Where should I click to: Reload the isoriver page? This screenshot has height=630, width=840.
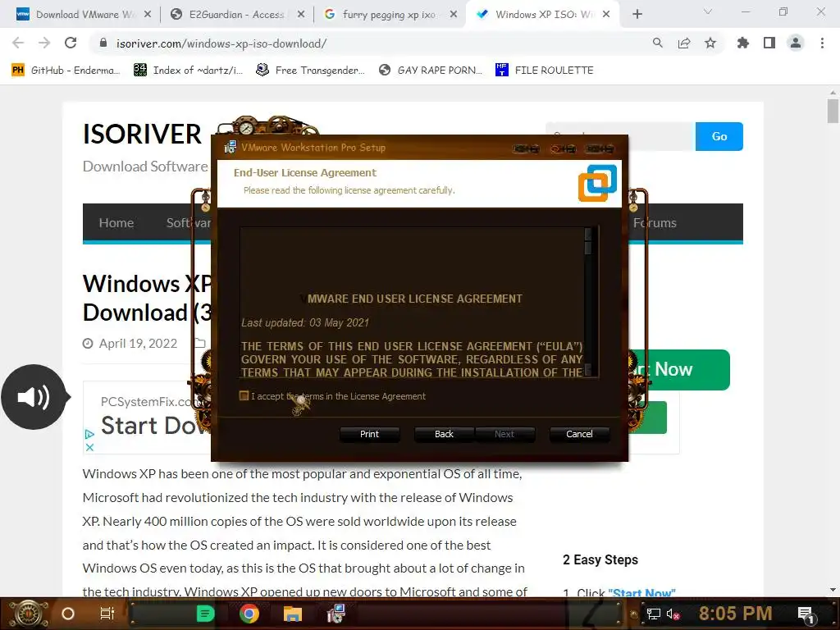tap(71, 43)
